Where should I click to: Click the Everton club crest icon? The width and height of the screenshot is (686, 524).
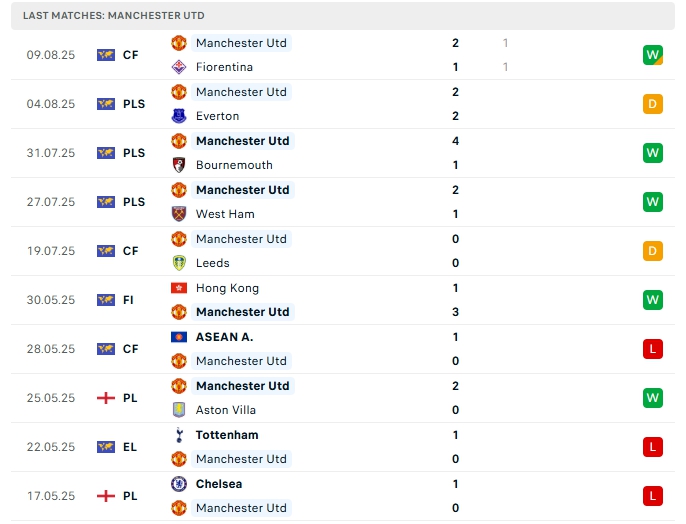(x=179, y=116)
